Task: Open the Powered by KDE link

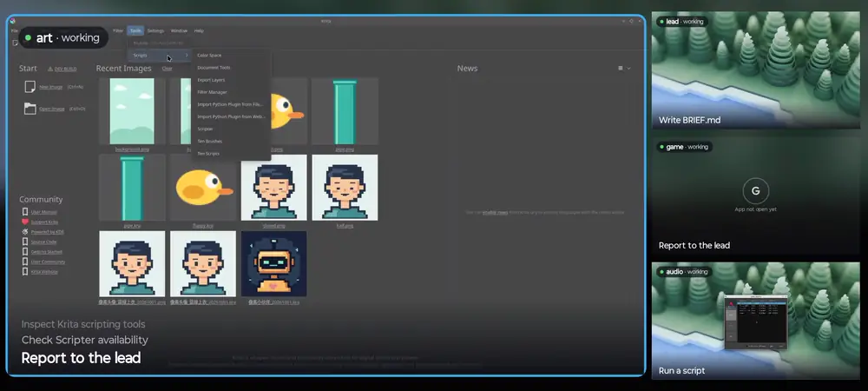Action: [x=48, y=232]
